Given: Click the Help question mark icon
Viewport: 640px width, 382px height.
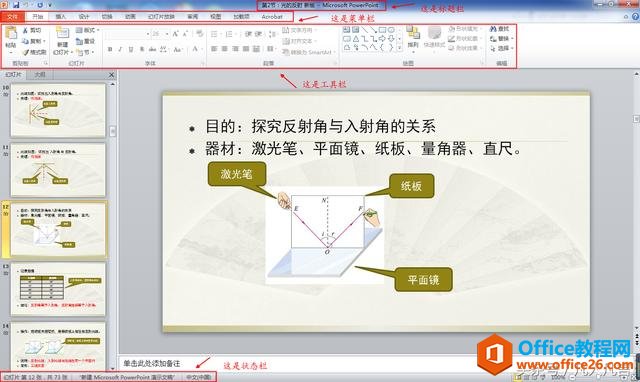Looking at the screenshot, I should [635, 17].
